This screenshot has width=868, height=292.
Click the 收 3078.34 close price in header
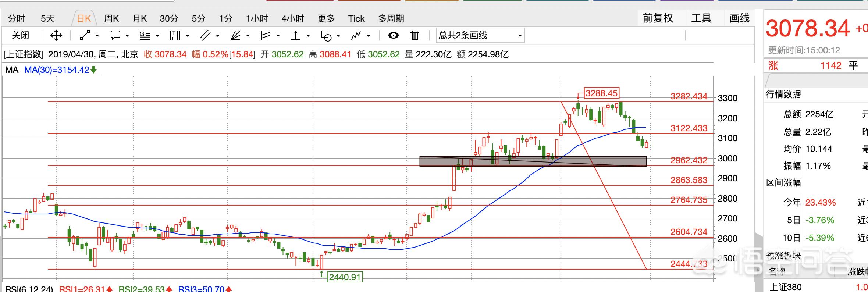(165, 54)
